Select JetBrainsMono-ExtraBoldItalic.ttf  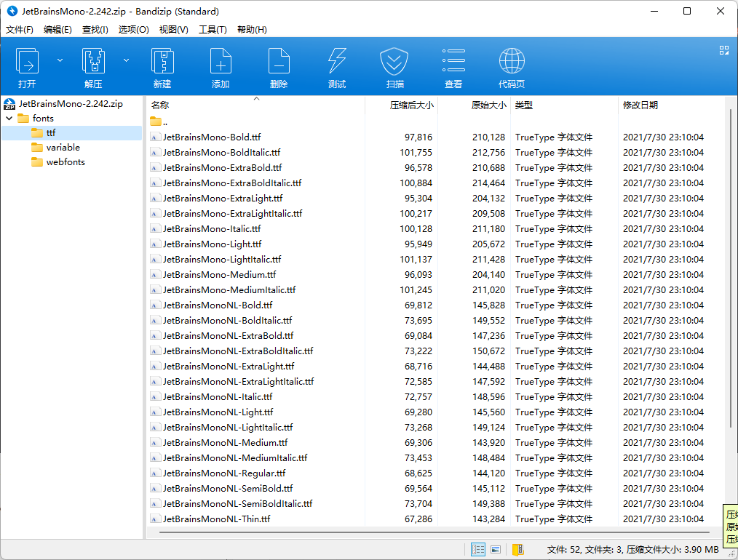coord(232,183)
